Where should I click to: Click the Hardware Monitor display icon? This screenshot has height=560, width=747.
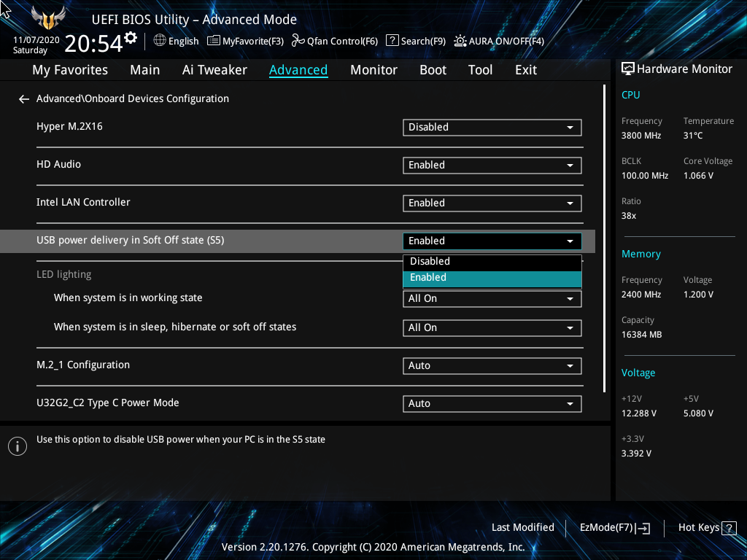coord(628,69)
